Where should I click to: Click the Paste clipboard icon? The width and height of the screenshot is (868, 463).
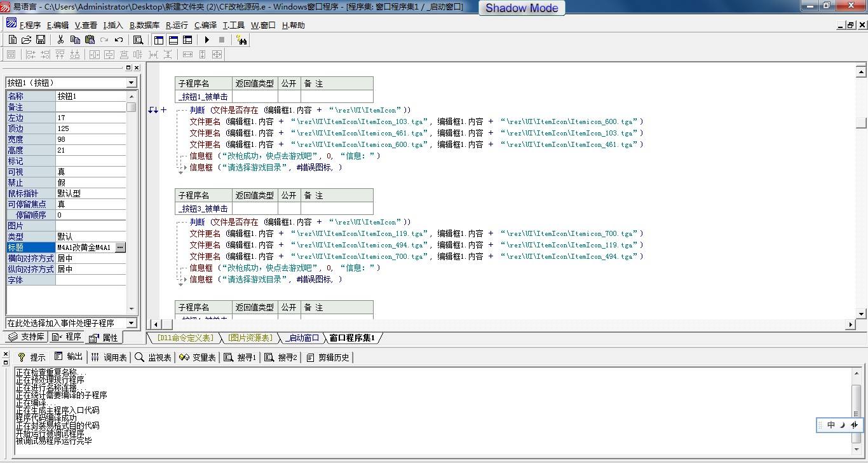[x=90, y=39]
